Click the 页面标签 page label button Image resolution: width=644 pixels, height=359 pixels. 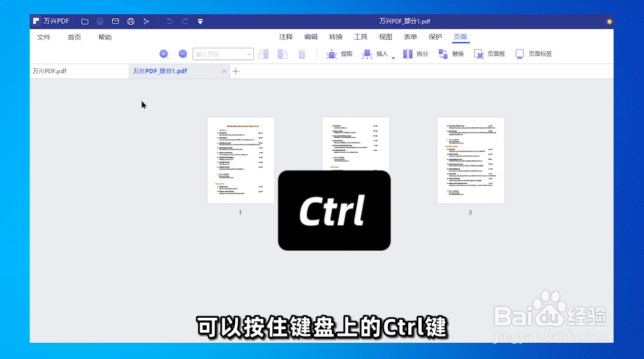[x=534, y=54]
